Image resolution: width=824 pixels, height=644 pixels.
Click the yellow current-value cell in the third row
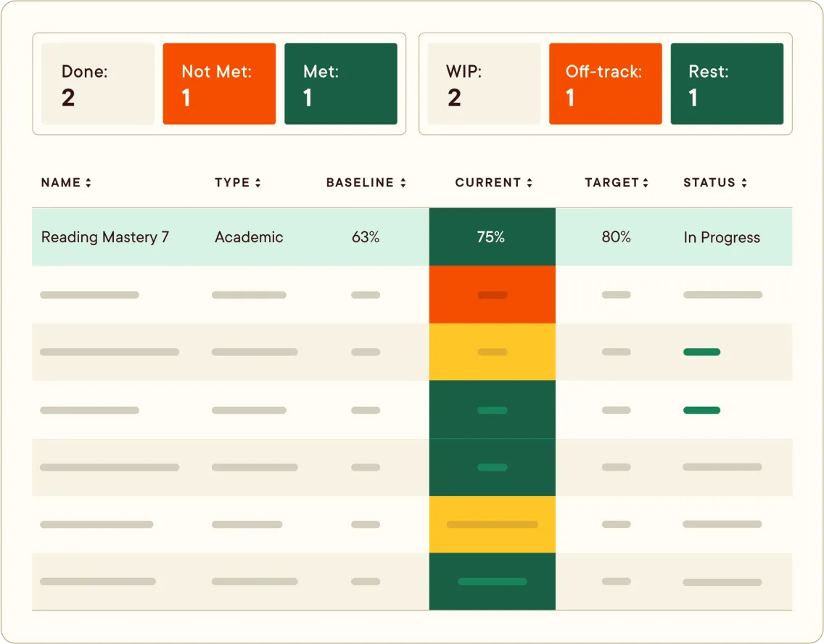tap(493, 352)
